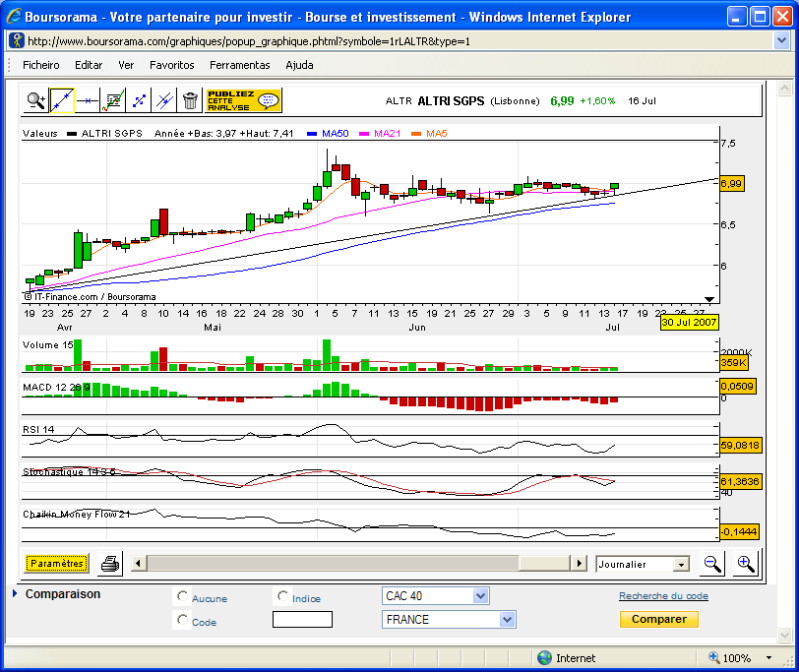Click the -0,1444 Chaikin Money Flow value
Image resolution: width=799 pixels, height=672 pixels.
pyautogui.click(x=739, y=532)
